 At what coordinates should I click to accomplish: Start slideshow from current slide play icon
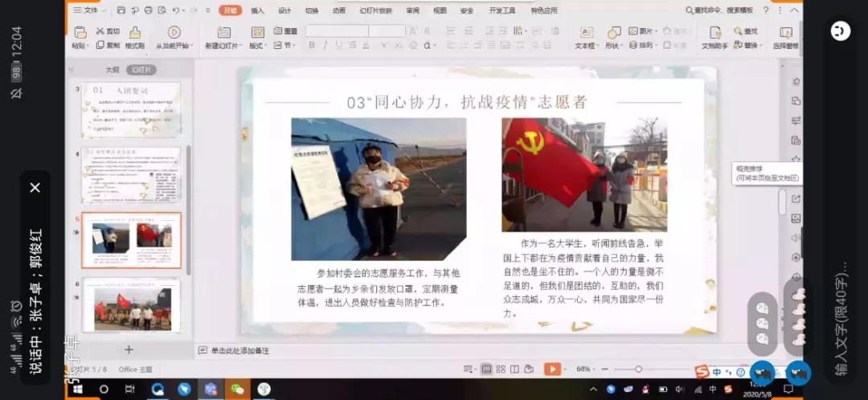(174, 32)
